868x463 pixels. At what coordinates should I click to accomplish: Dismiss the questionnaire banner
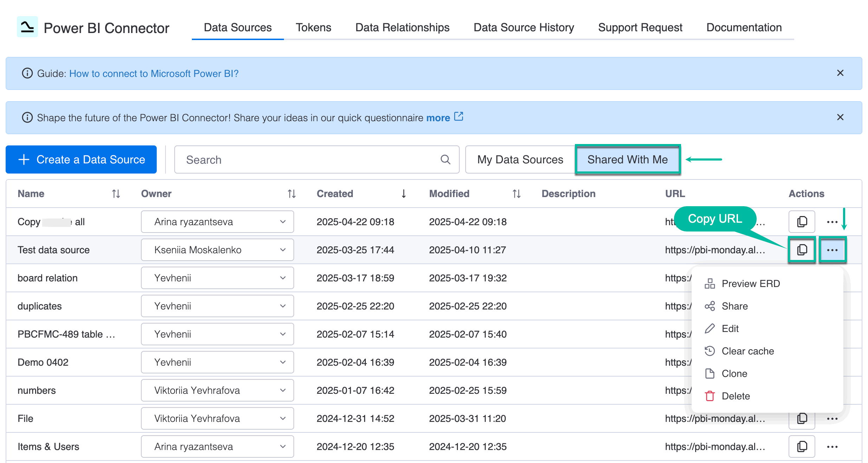(x=840, y=117)
